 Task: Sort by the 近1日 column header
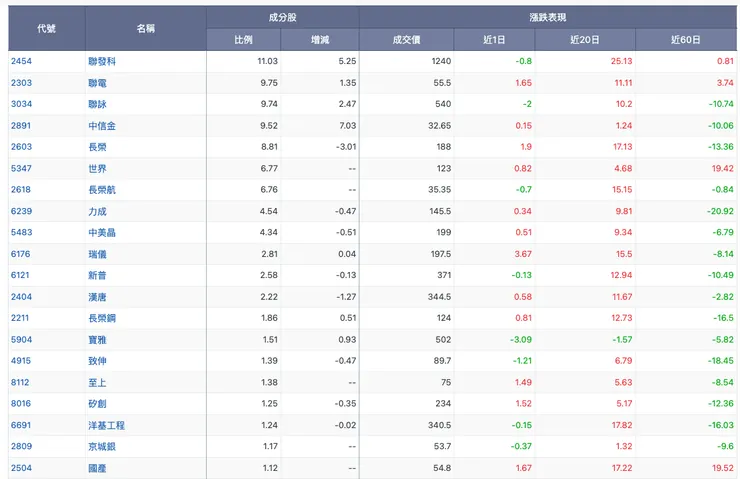494,40
